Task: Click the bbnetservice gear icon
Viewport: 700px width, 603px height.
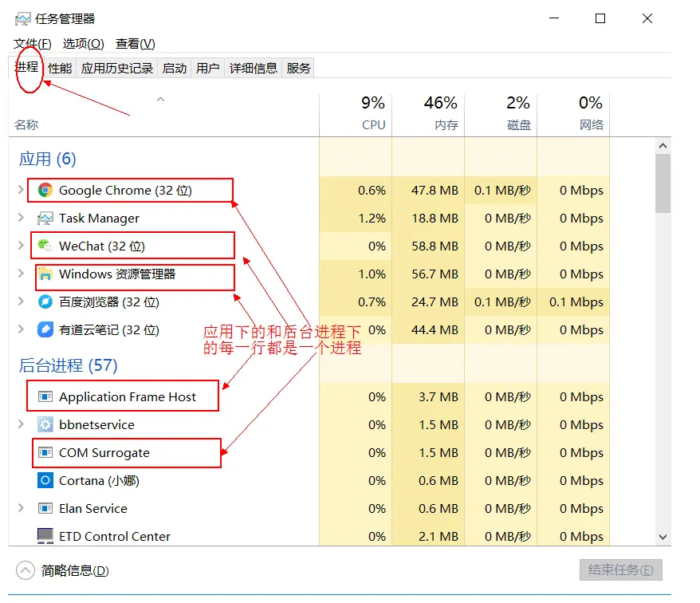Action: [x=47, y=424]
